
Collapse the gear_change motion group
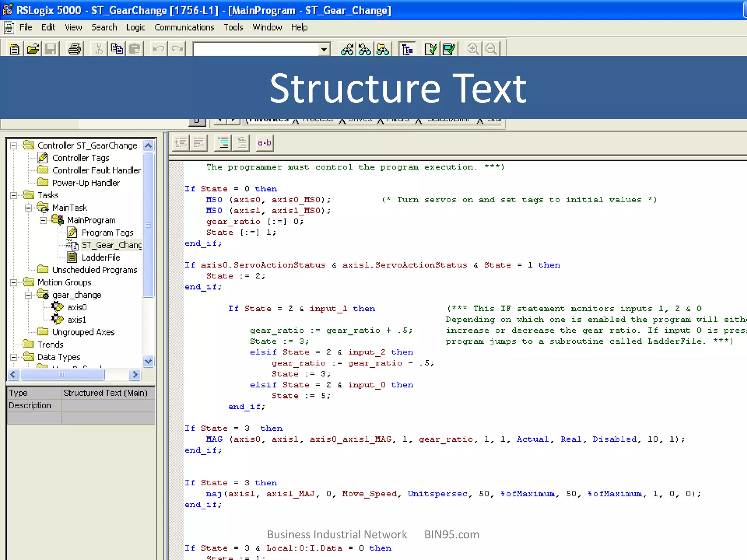(x=28, y=295)
